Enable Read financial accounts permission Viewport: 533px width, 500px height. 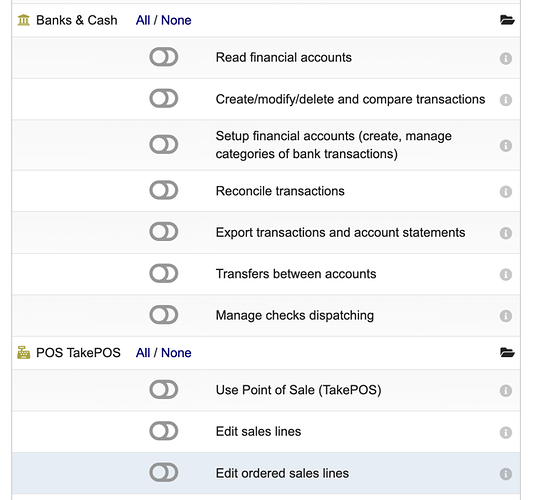coord(164,57)
